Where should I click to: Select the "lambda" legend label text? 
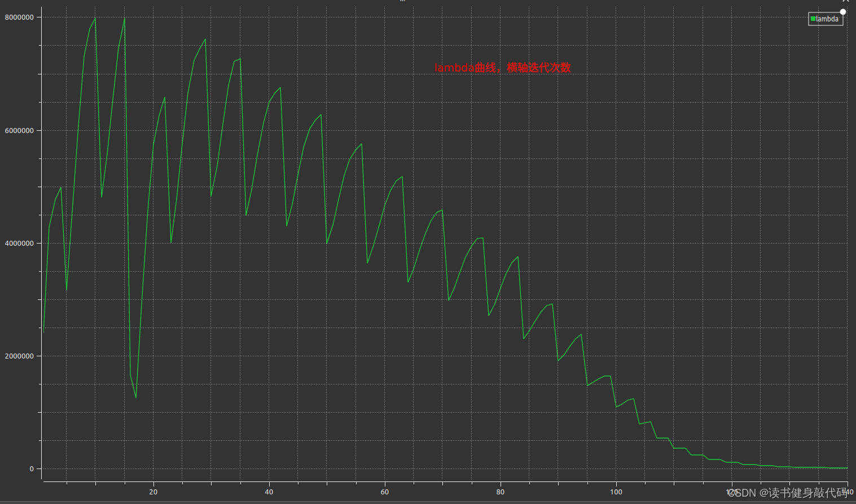click(827, 19)
